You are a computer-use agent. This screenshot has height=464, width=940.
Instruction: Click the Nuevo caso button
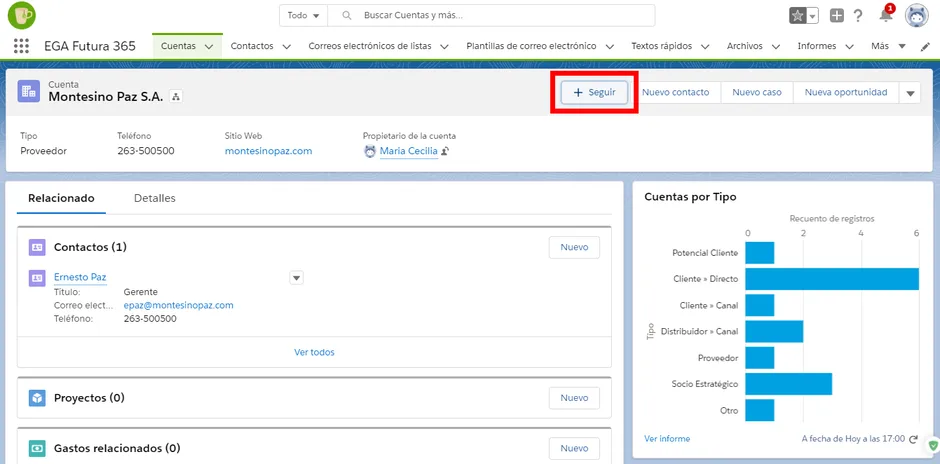point(757,93)
